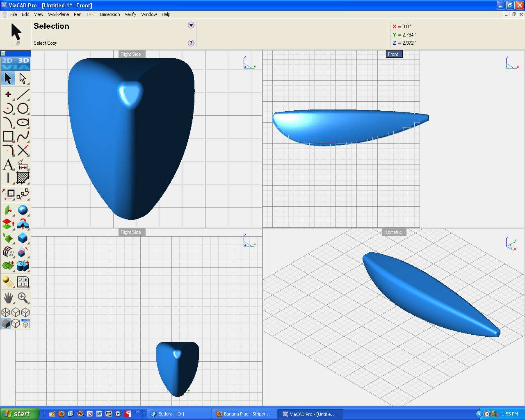Select the text tool with the letter A
This screenshot has width=525, height=420.
tap(8, 164)
